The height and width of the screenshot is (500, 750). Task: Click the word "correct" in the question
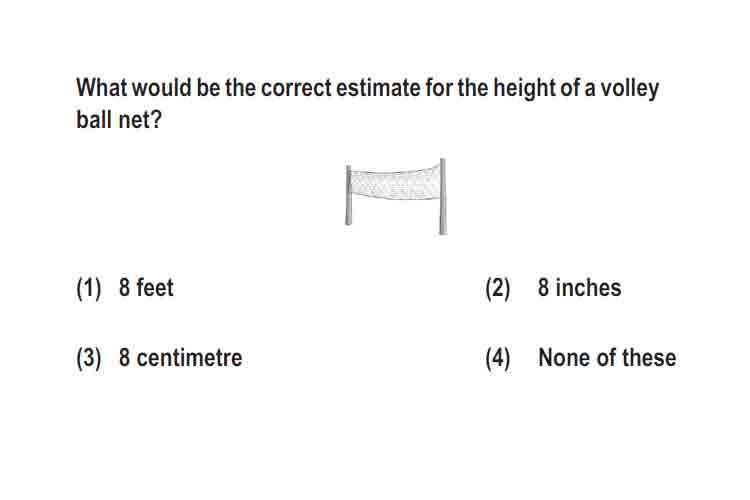296,88
